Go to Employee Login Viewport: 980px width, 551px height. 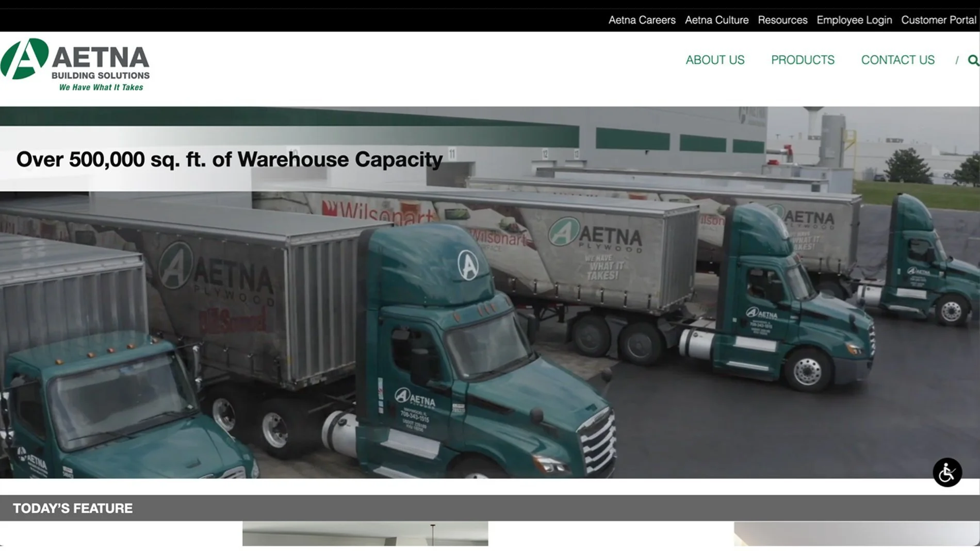point(854,20)
